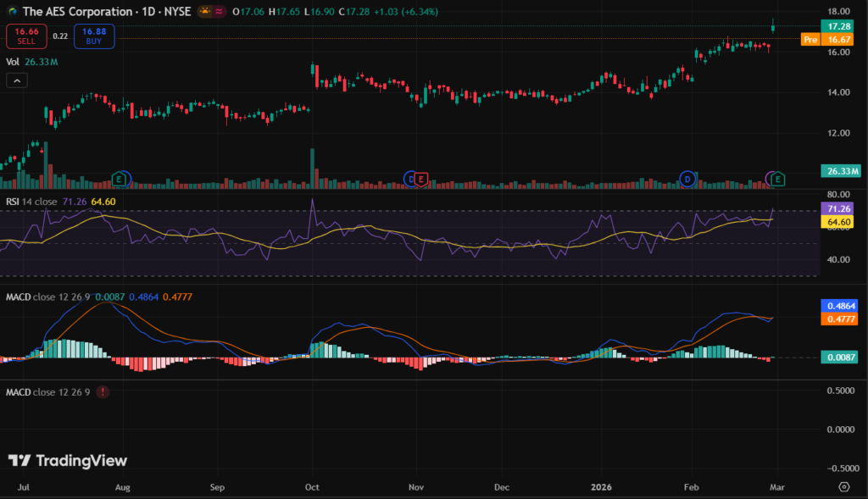Screen dimensions: 868x499
Task: Click the pink wavy data status icon
Action: pyautogui.click(x=219, y=12)
